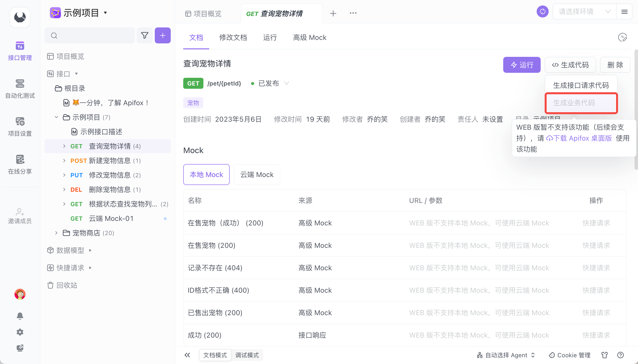Choose 生成接口请求代码 menu item
Screen dimensions: 638x364
click(581, 85)
